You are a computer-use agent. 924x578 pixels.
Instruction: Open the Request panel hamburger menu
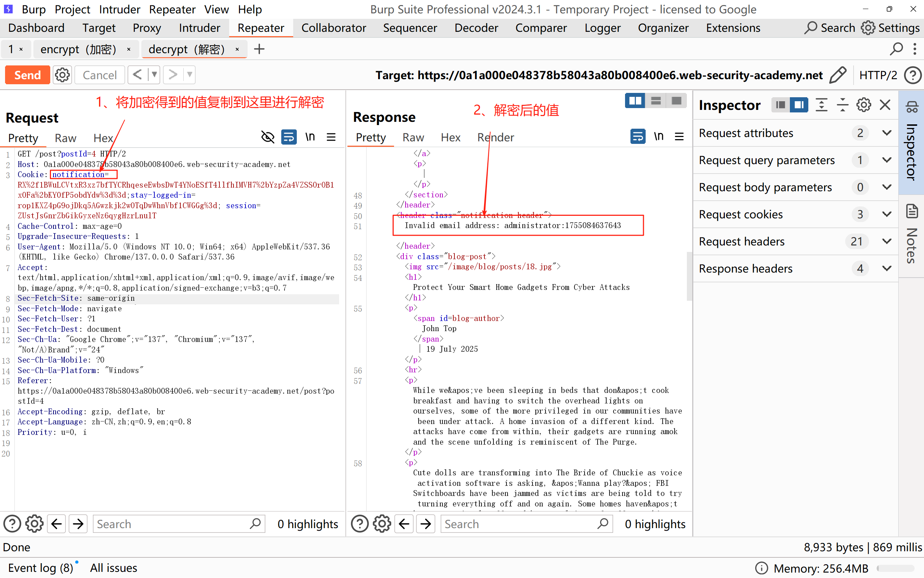pyautogui.click(x=331, y=137)
